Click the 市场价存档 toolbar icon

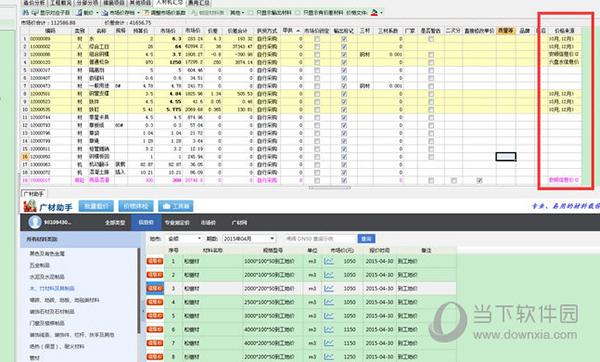(x=105, y=13)
